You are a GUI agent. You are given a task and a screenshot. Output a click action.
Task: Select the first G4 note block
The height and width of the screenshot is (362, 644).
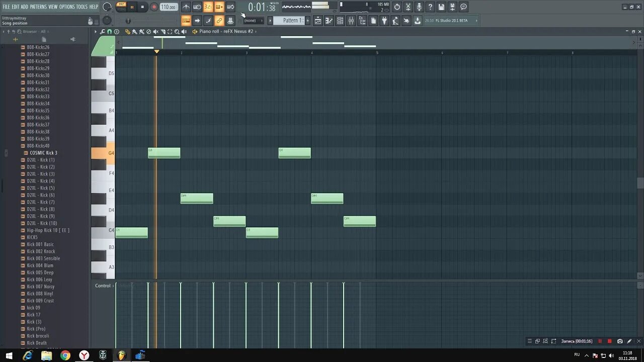pyautogui.click(x=164, y=153)
